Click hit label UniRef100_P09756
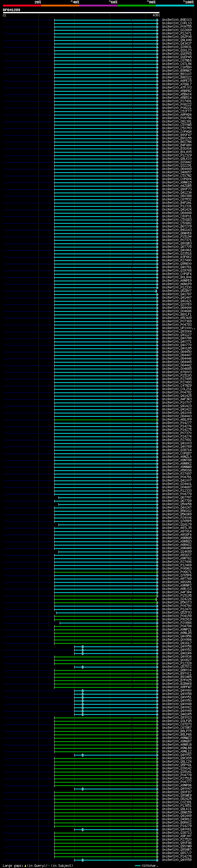 (x=177, y=118)
